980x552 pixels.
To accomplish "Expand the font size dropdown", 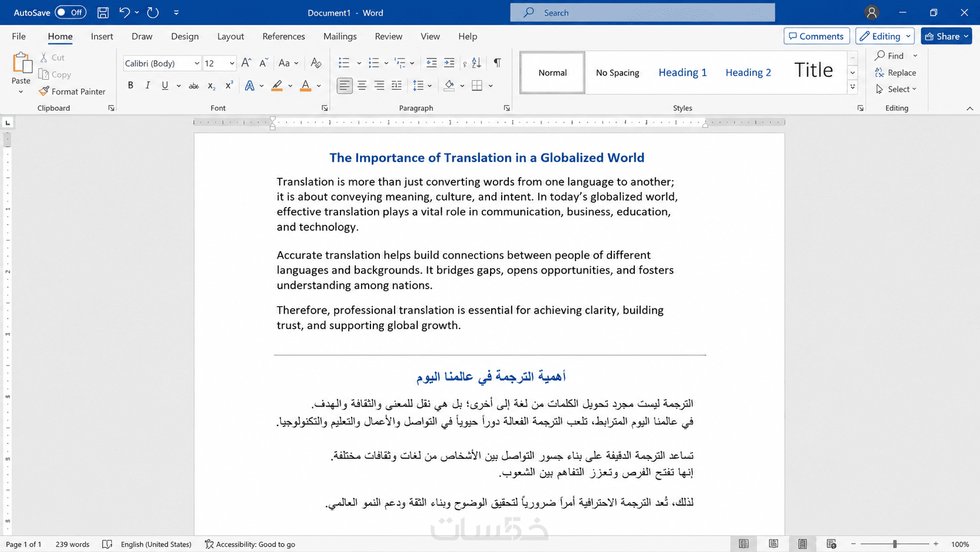I will [x=232, y=63].
